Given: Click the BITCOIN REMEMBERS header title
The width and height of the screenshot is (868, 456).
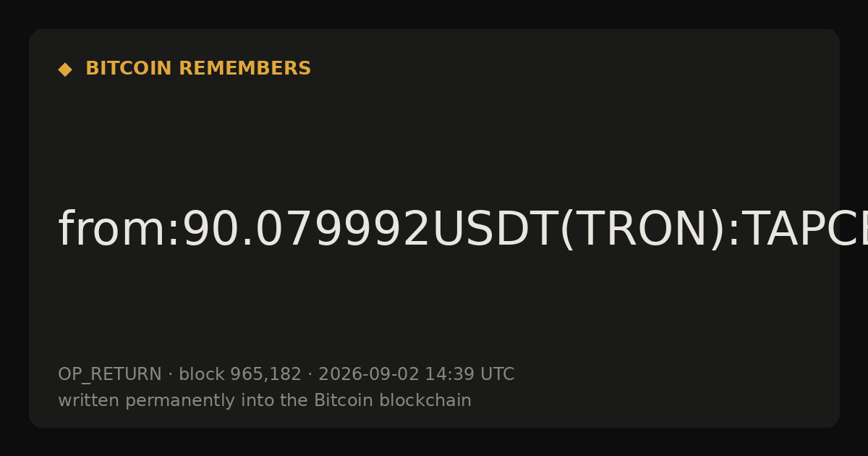Looking at the screenshot, I should coord(198,69).
